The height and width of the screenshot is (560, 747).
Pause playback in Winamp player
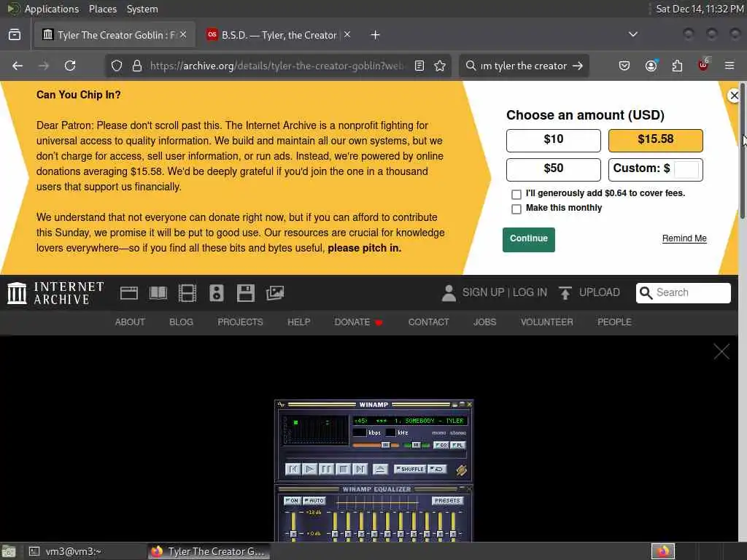tap(326, 469)
